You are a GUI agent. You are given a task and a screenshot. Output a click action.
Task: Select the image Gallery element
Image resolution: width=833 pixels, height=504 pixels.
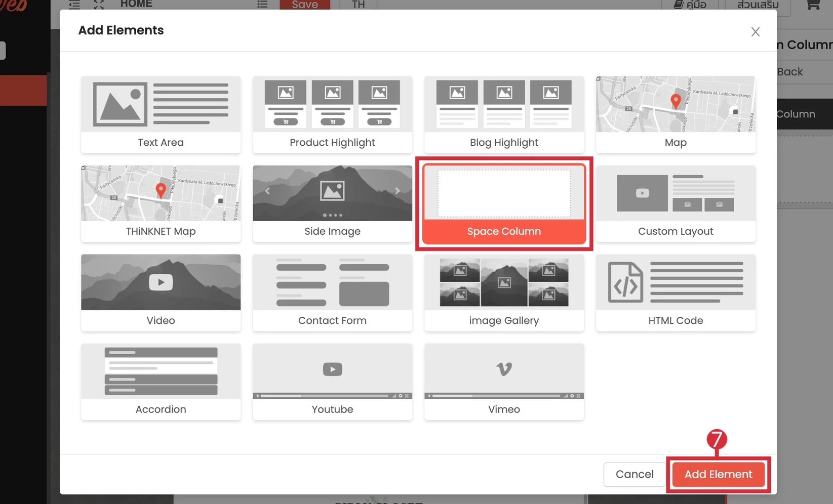(x=504, y=292)
